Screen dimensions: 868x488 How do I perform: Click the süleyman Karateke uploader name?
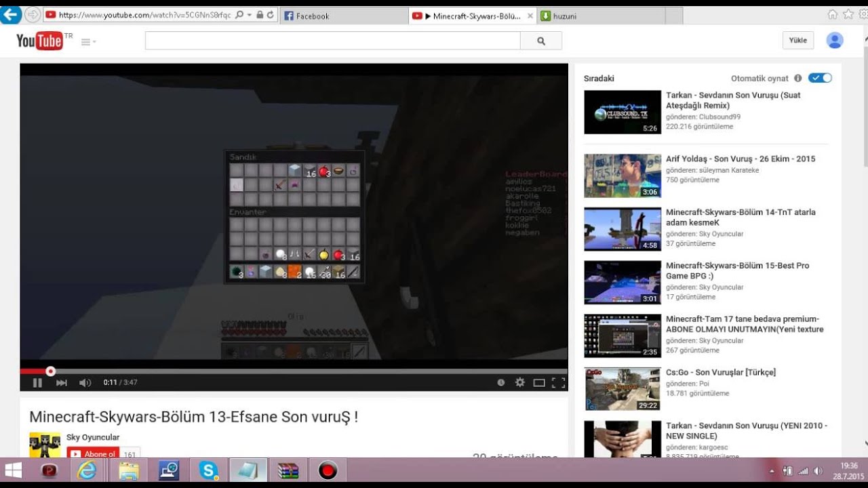[x=730, y=170]
